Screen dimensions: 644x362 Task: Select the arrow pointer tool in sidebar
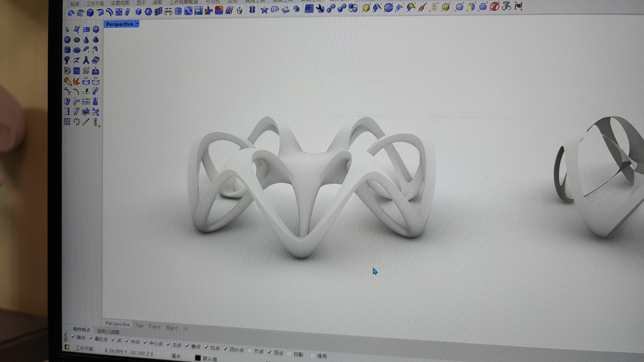(x=67, y=29)
